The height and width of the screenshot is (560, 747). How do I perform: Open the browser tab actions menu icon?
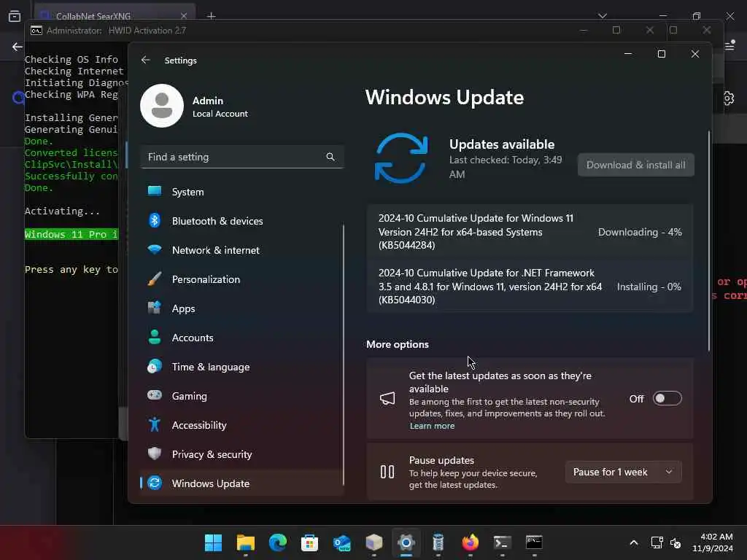click(x=15, y=16)
